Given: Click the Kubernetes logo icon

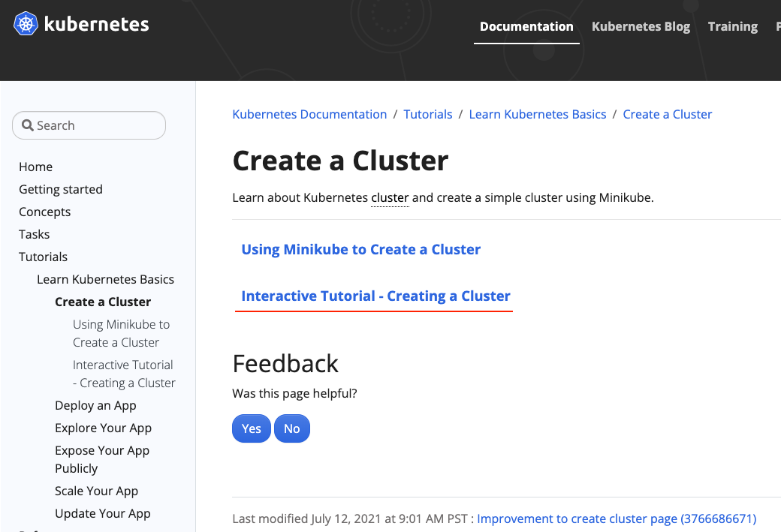Looking at the screenshot, I should (x=26, y=24).
